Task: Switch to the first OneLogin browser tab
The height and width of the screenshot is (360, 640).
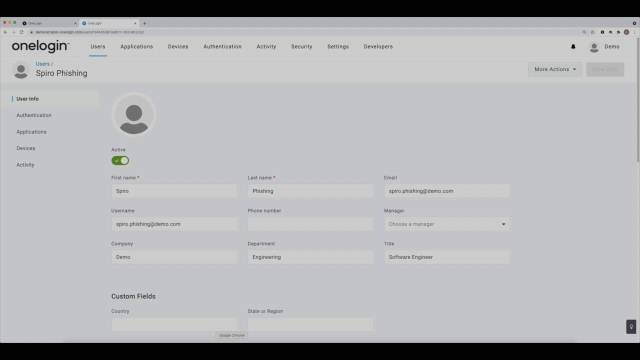Action: (x=49, y=23)
